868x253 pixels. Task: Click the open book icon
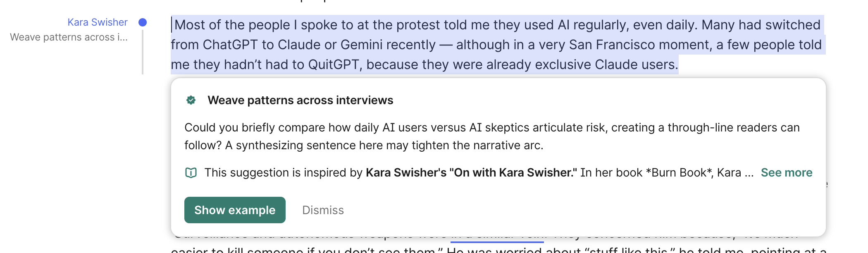pos(191,173)
